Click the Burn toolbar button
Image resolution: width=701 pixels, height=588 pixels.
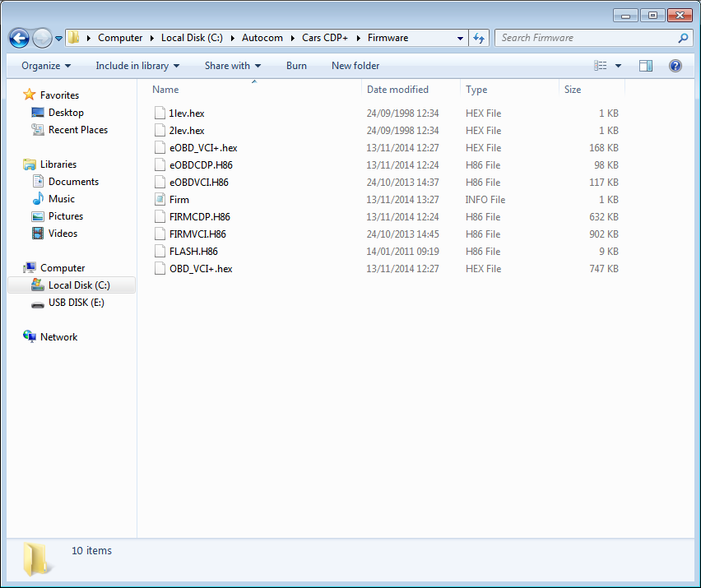(296, 66)
